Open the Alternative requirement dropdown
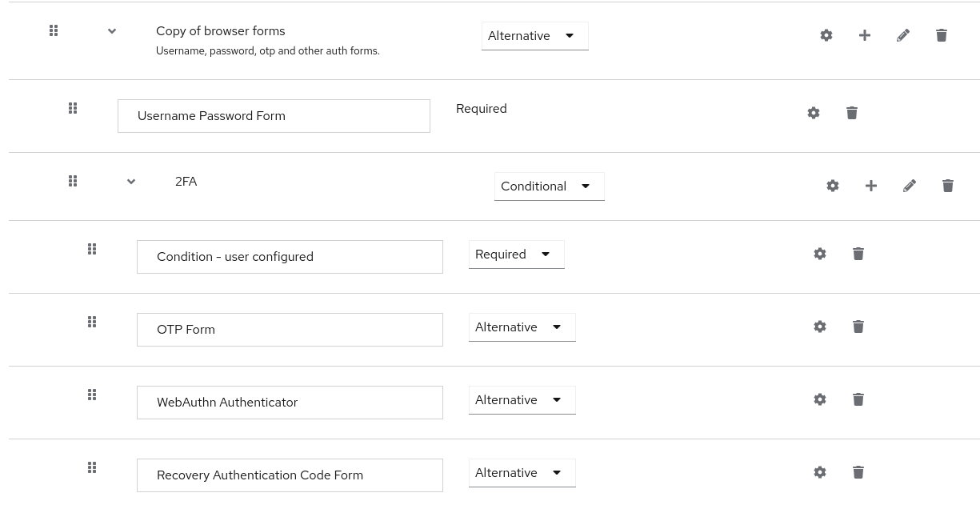The image size is (980, 505). (534, 35)
